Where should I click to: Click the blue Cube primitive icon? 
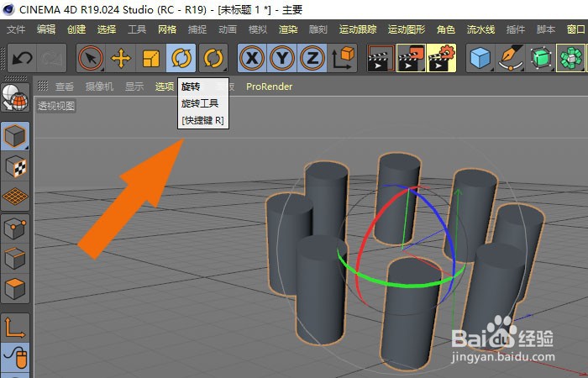480,58
